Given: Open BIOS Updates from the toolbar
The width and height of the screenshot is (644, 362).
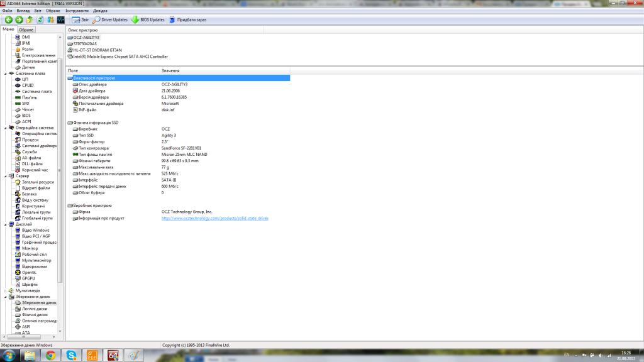Looking at the screenshot, I should (148, 19).
